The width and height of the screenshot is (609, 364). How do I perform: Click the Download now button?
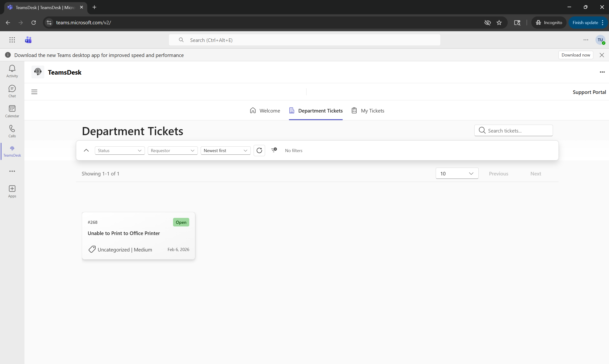(576, 55)
